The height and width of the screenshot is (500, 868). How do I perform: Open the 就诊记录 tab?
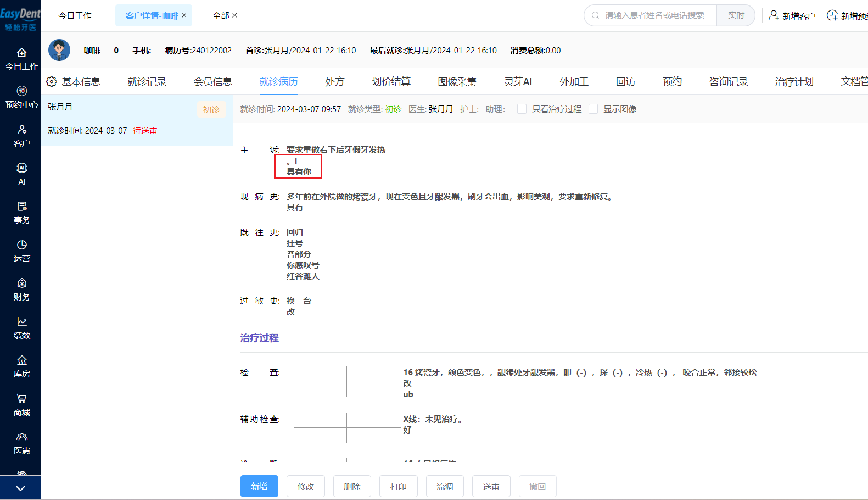click(x=147, y=82)
